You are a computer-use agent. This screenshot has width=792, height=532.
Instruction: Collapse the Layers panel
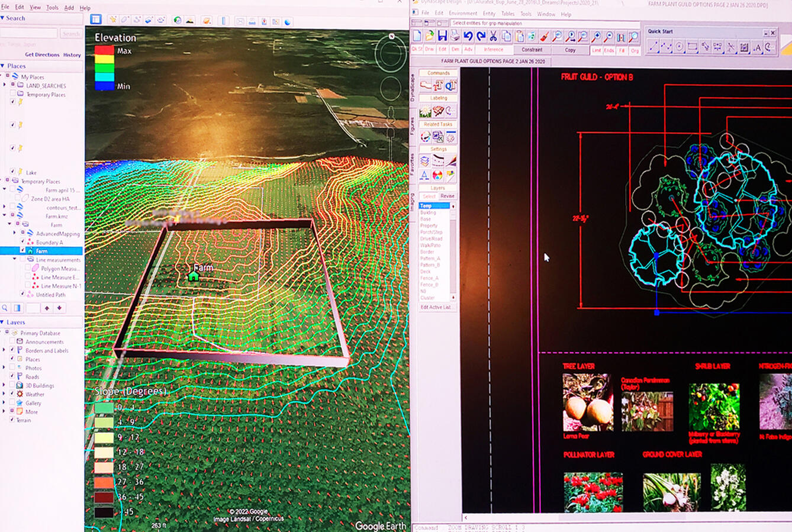tap(3, 323)
